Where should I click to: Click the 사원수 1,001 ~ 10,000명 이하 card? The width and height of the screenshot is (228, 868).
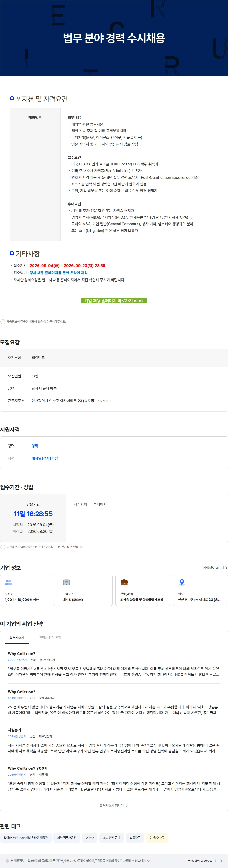click(x=27, y=590)
